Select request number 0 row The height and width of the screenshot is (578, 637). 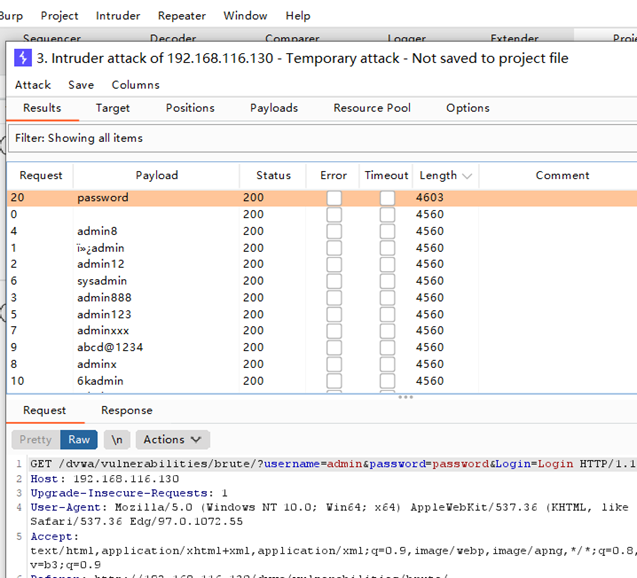tap(322, 214)
